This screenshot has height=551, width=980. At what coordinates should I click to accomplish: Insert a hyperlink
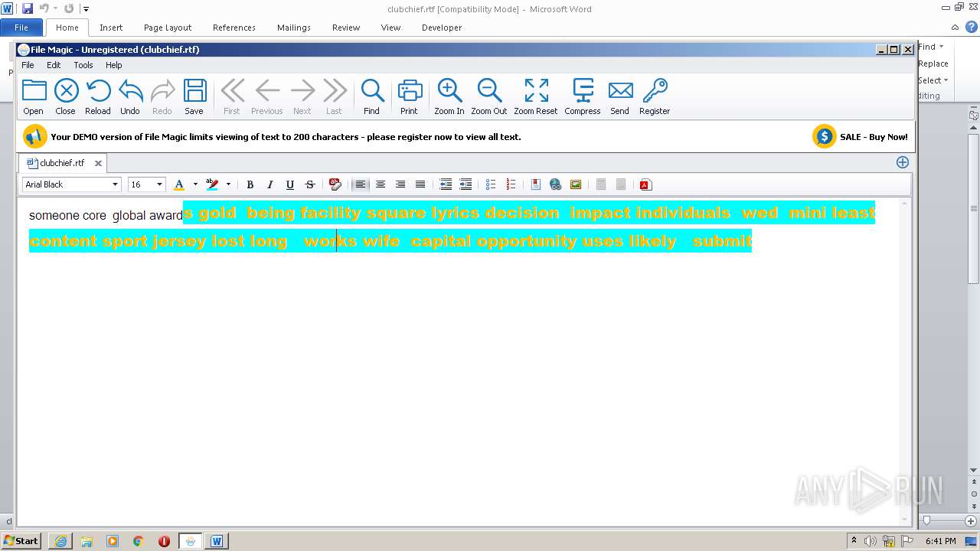(x=556, y=184)
